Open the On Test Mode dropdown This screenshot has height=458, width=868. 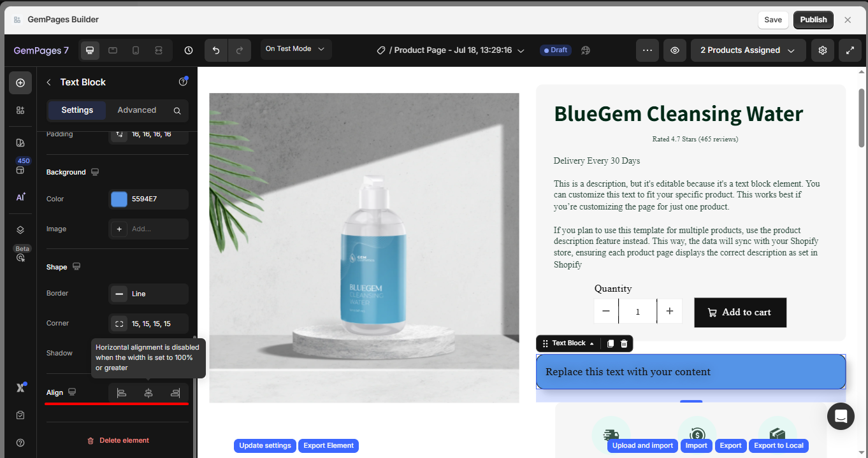(296, 49)
